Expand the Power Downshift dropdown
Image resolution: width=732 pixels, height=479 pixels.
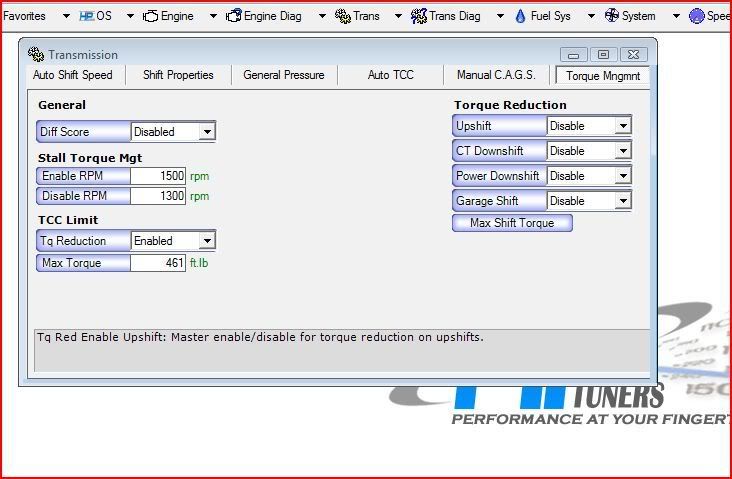pyautogui.click(x=623, y=176)
